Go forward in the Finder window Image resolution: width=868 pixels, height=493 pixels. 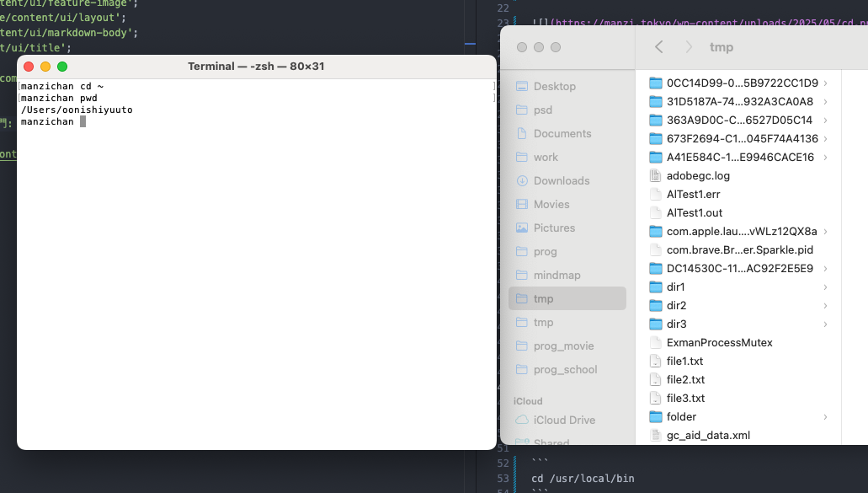(689, 47)
